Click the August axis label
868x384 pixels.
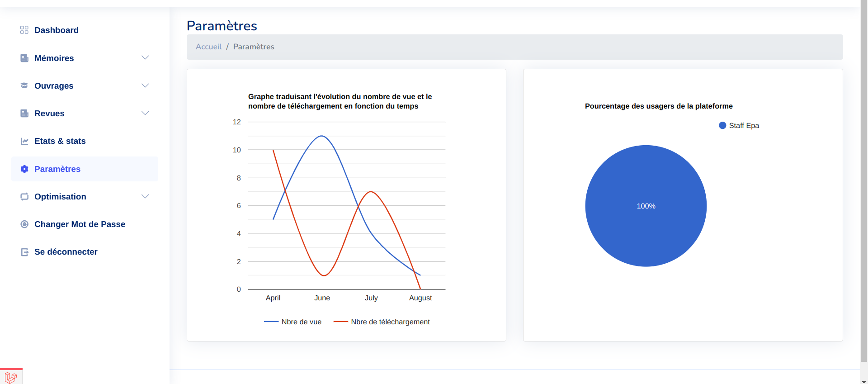coord(420,298)
